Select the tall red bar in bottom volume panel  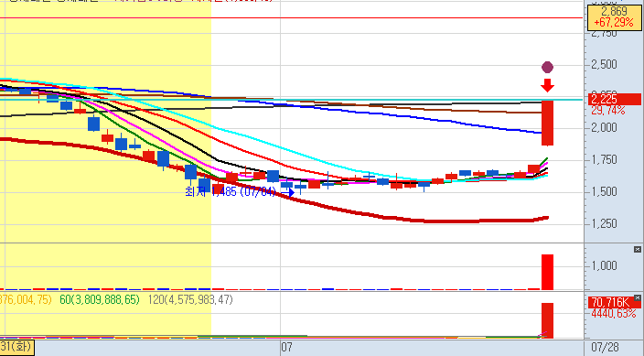[x=547, y=320]
